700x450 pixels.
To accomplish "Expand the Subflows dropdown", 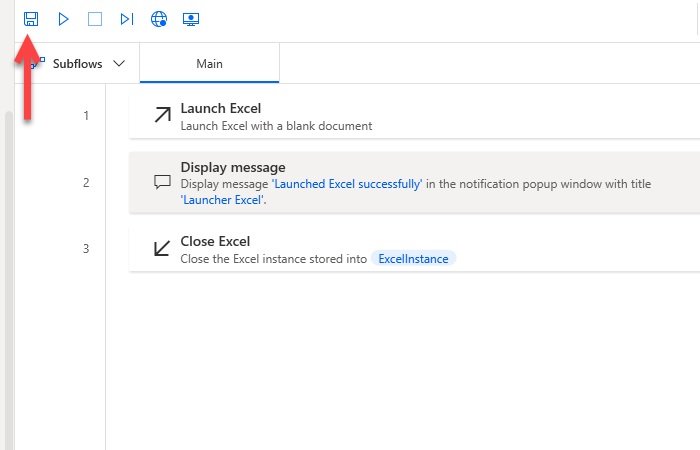I will 85,64.
